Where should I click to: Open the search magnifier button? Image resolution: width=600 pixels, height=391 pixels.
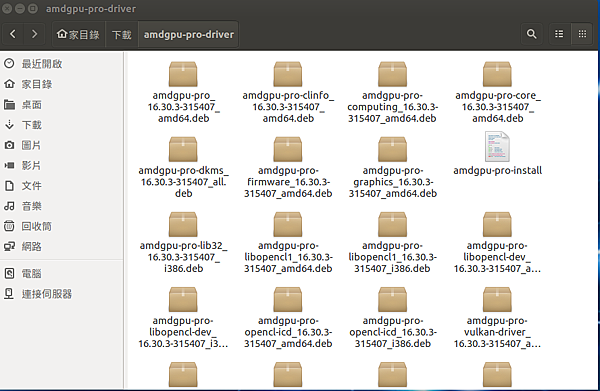(532, 34)
